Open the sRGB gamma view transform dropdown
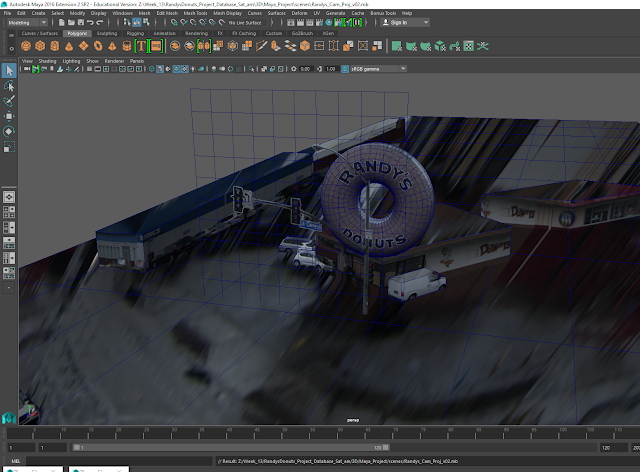The image size is (640, 472). pos(378,69)
